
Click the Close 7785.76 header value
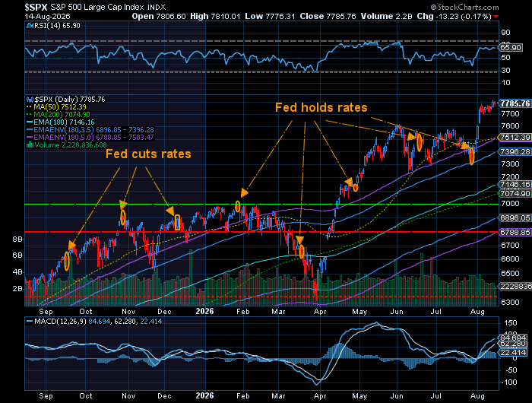[x=328, y=16]
